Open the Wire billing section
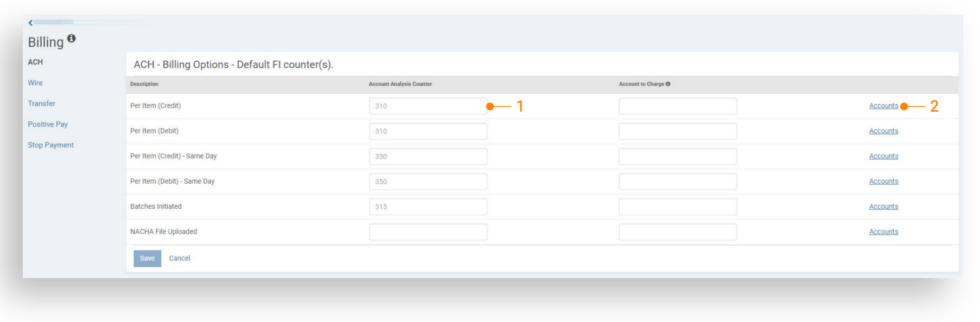980x322 pixels. (x=35, y=83)
